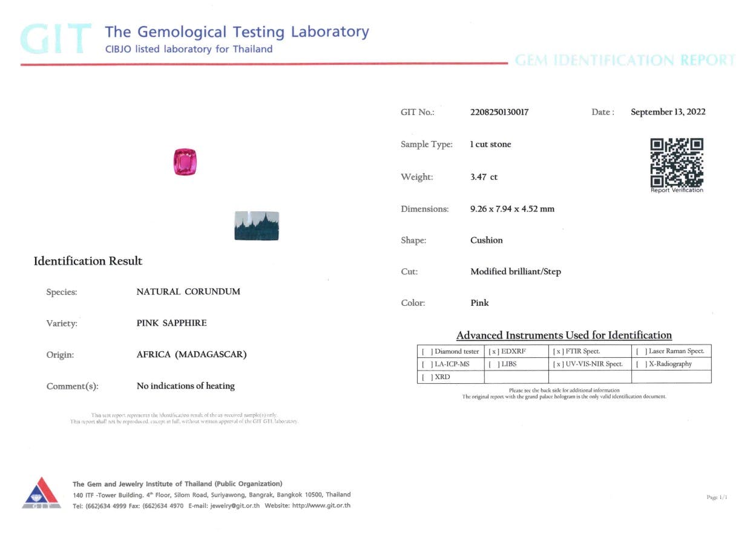Click the triangular Gem and Jewelry Institute logo

41,493
